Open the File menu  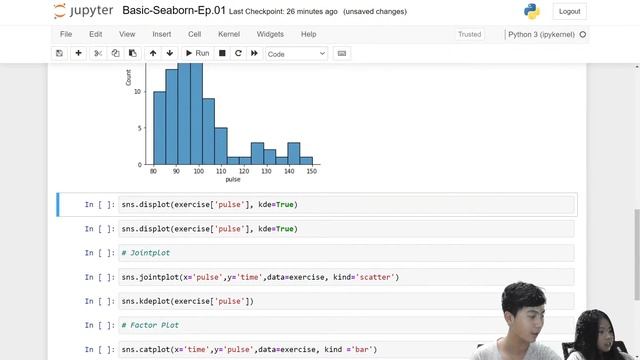click(66, 34)
